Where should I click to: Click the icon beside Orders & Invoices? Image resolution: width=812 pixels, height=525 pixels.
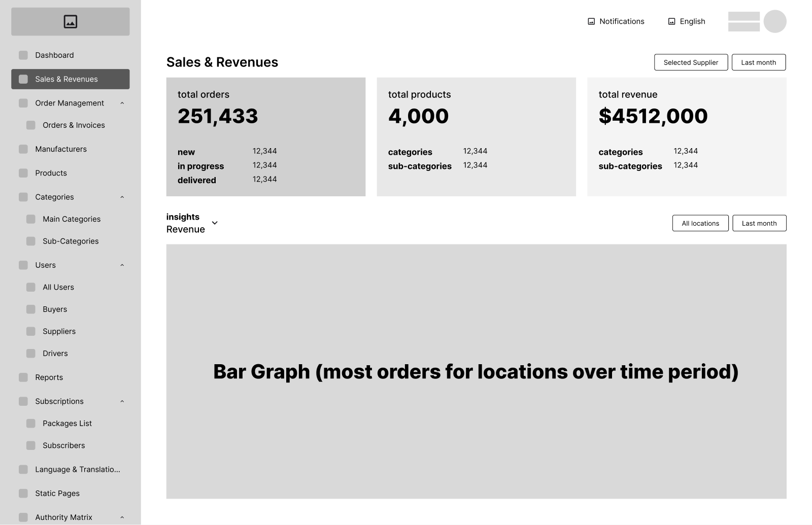click(x=31, y=125)
